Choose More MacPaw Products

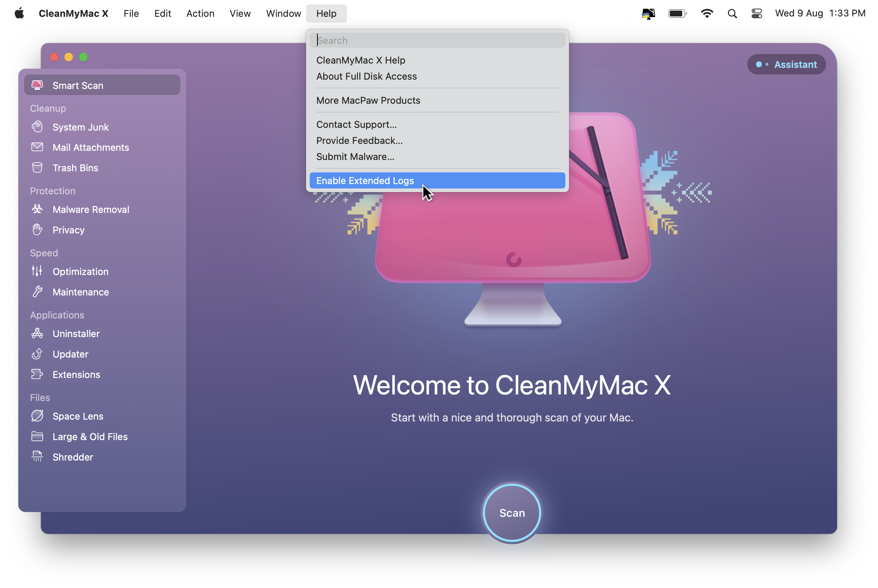point(437,100)
